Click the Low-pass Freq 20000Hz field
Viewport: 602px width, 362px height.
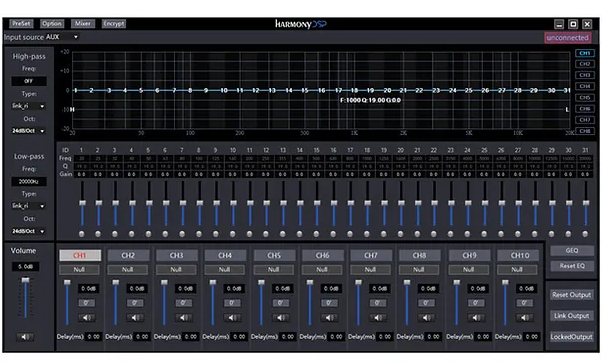[x=29, y=182]
